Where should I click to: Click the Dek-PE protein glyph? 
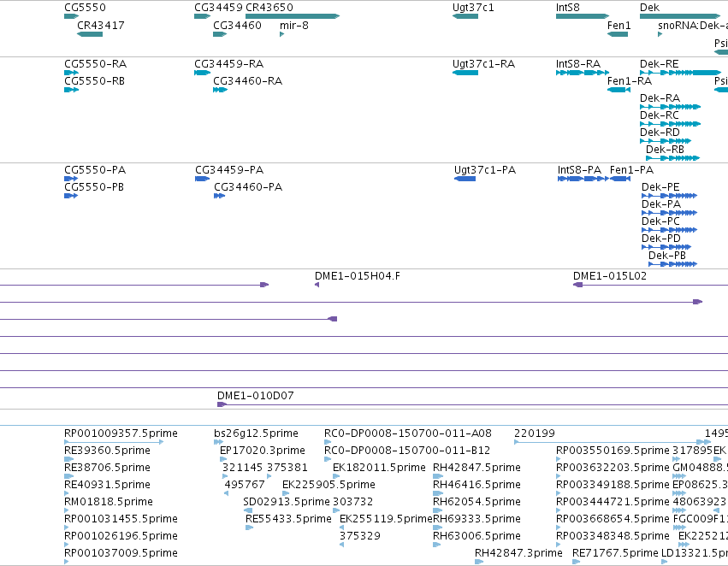tap(670, 196)
